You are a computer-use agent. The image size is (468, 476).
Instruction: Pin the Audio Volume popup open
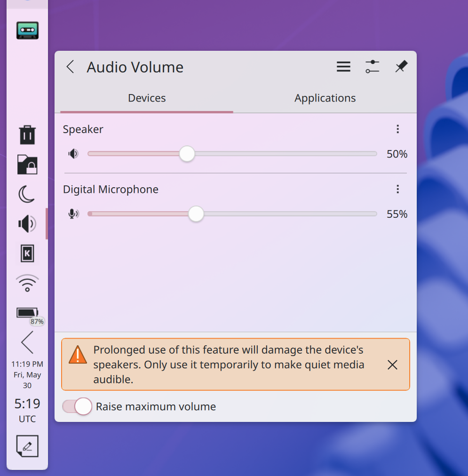pyautogui.click(x=401, y=67)
